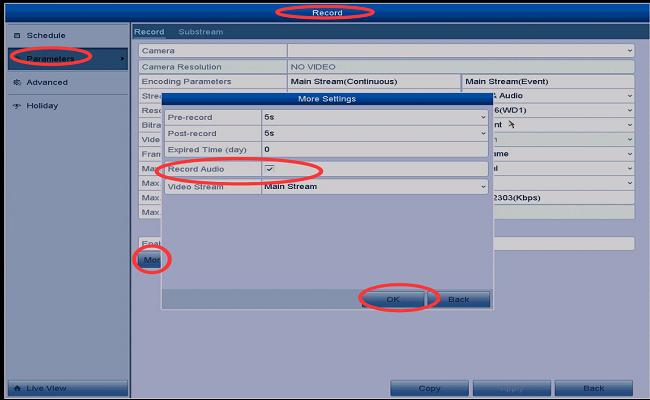
Task: Open the resolution dropdown showing WD1
Action: click(564, 110)
